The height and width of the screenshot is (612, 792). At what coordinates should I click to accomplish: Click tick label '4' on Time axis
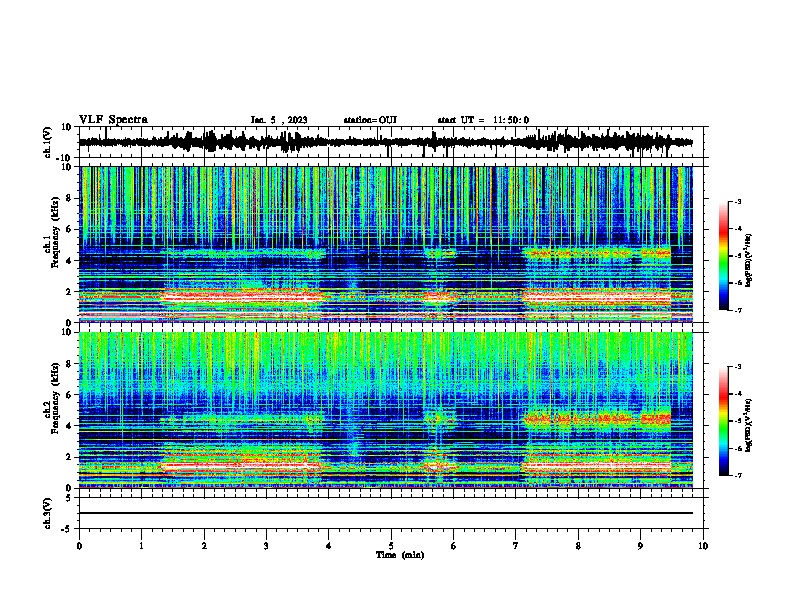(x=329, y=546)
